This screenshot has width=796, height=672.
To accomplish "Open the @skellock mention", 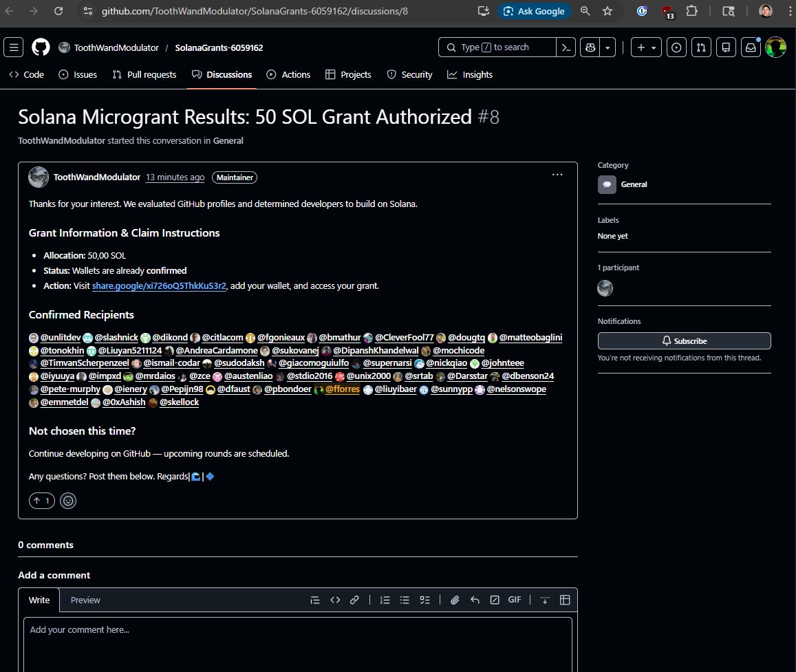I will (179, 402).
